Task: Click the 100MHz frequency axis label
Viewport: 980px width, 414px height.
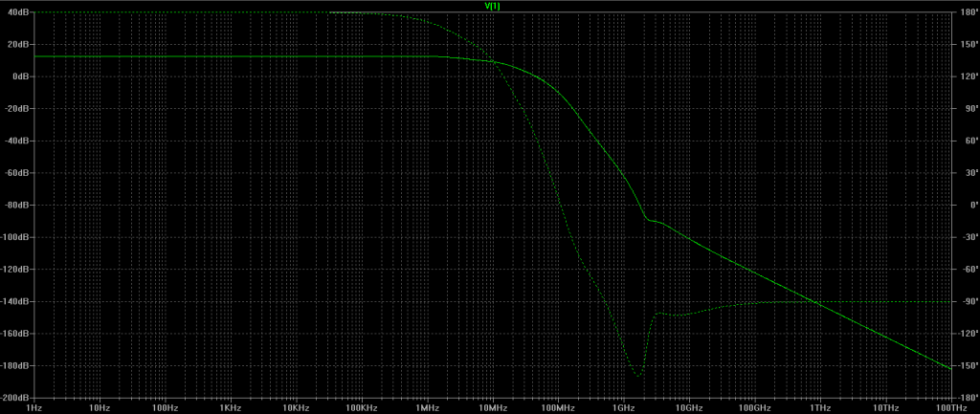Action: (x=558, y=407)
